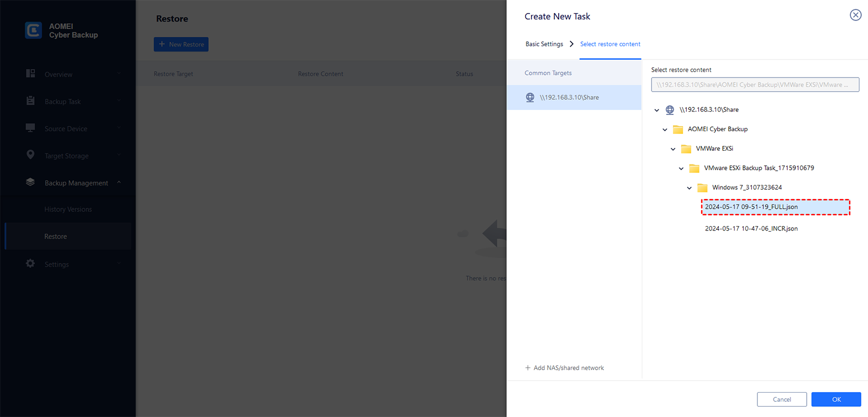The width and height of the screenshot is (868, 417).
Task: Collapse the Windows 7_3107323624 tree node
Action: tap(689, 188)
